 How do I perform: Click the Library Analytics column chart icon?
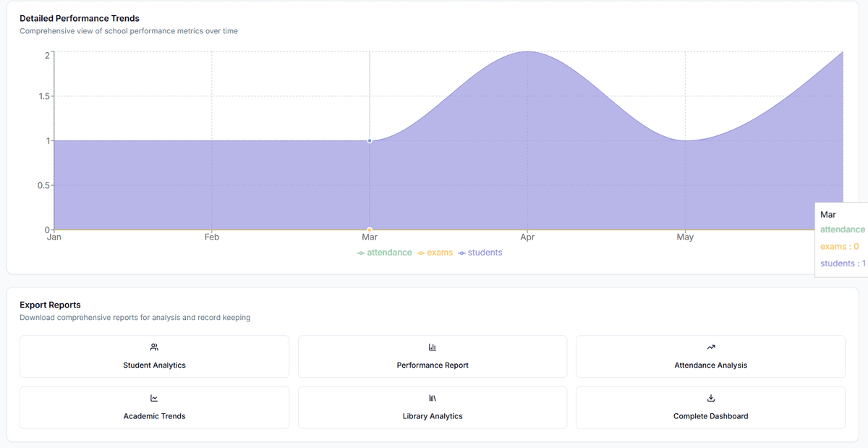pos(432,397)
